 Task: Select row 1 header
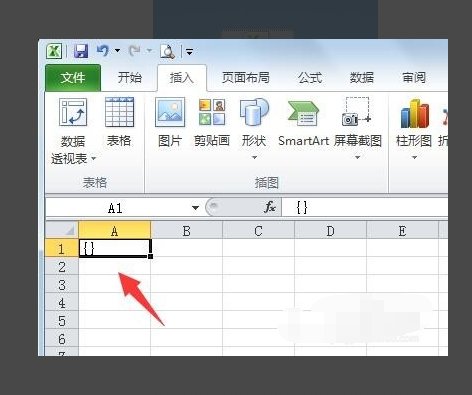62,248
